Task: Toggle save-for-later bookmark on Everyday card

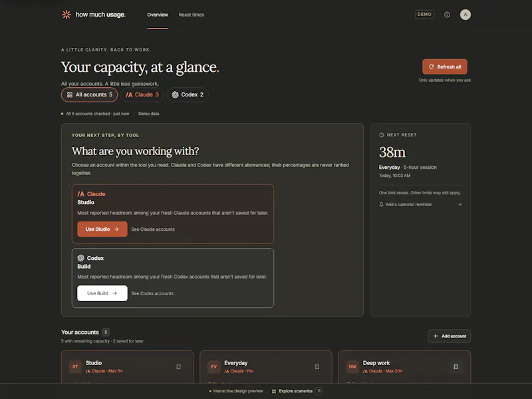Action: coord(317,367)
